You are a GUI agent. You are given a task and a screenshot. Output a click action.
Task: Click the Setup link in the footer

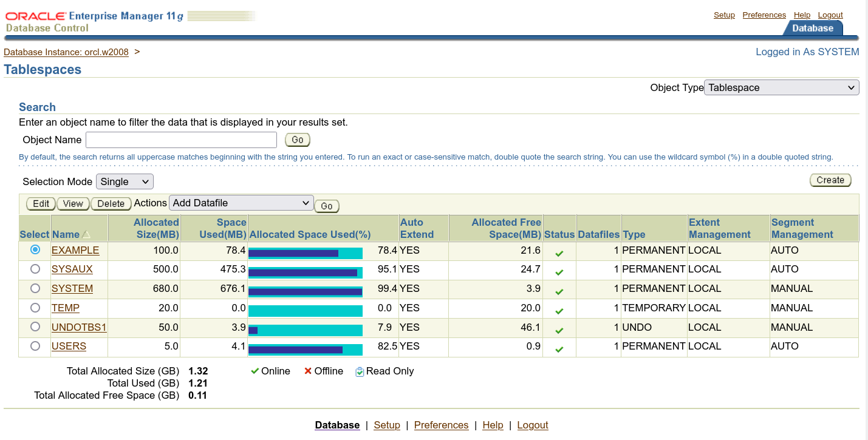coord(387,425)
